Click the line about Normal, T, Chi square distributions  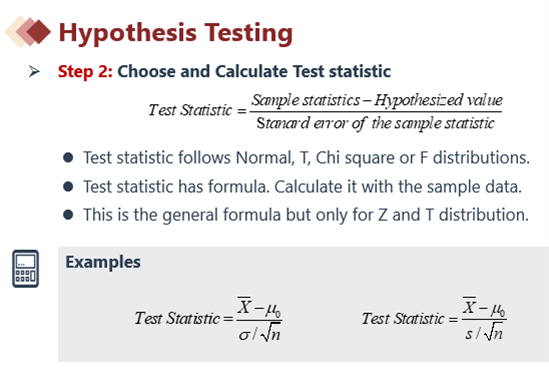click(306, 158)
